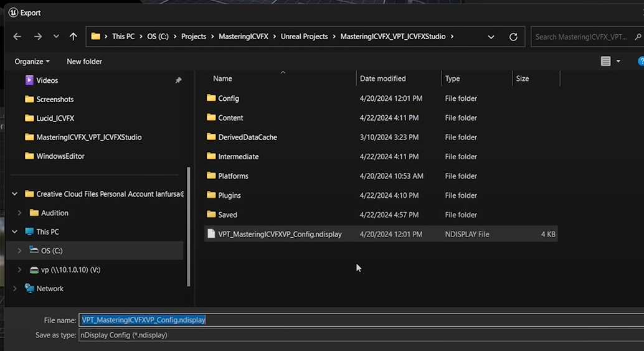Select OS (C:) drive in the tree
Image resolution: width=644 pixels, height=351 pixels.
click(x=52, y=250)
